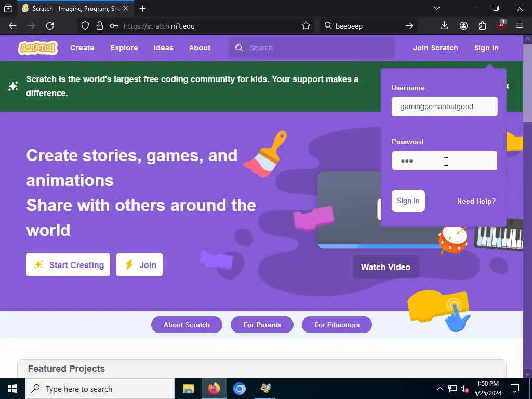
Task: Open Firefox account icon
Action: 463,26
